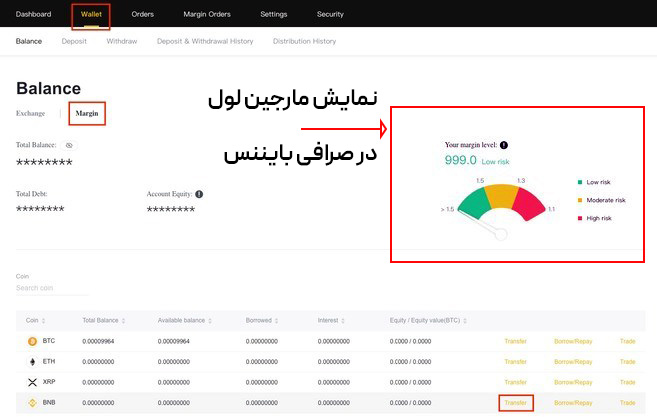Click the XRP coin icon
Image resolution: width=657 pixels, height=417 pixels.
[32, 383]
